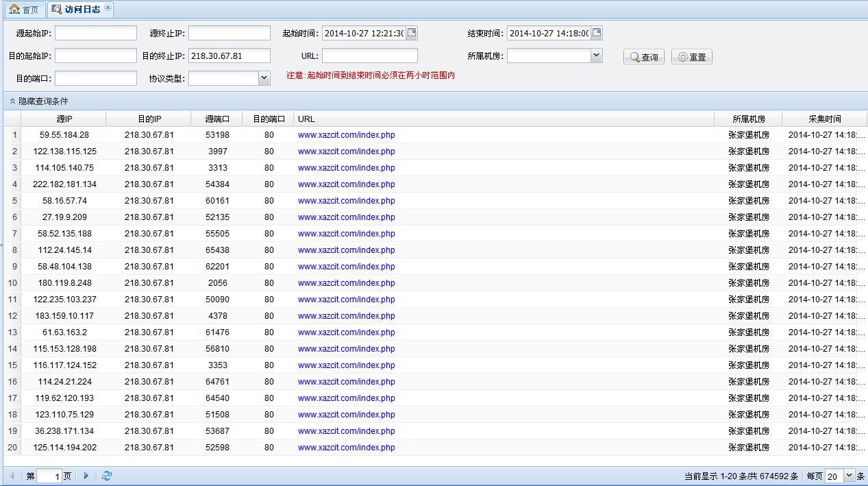
Task: Go to previous page arrow
Action: (12, 476)
